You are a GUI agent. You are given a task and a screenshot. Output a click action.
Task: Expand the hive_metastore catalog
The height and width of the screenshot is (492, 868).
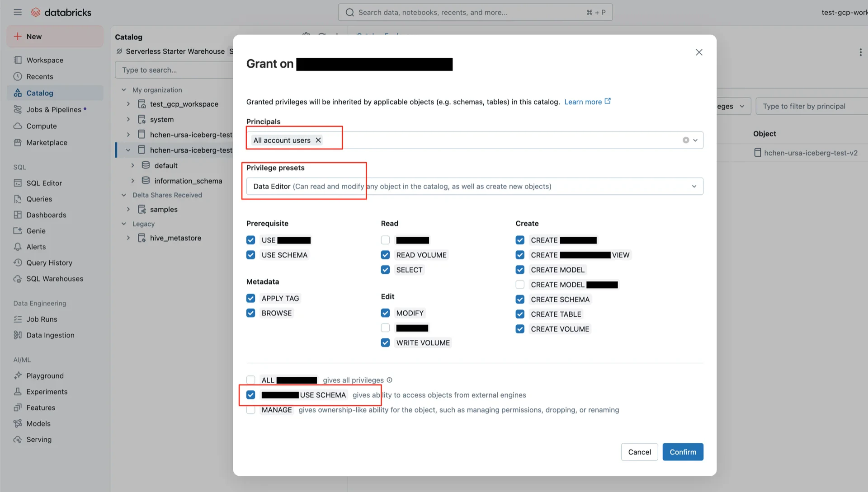(128, 238)
